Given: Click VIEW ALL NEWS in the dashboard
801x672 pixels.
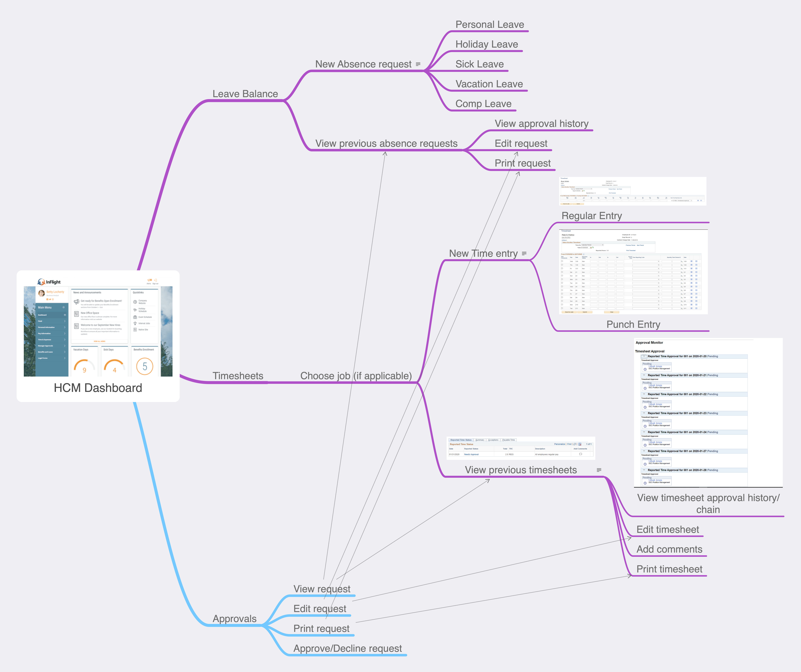Looking at the screenshot, I should [x=100, y=341].
